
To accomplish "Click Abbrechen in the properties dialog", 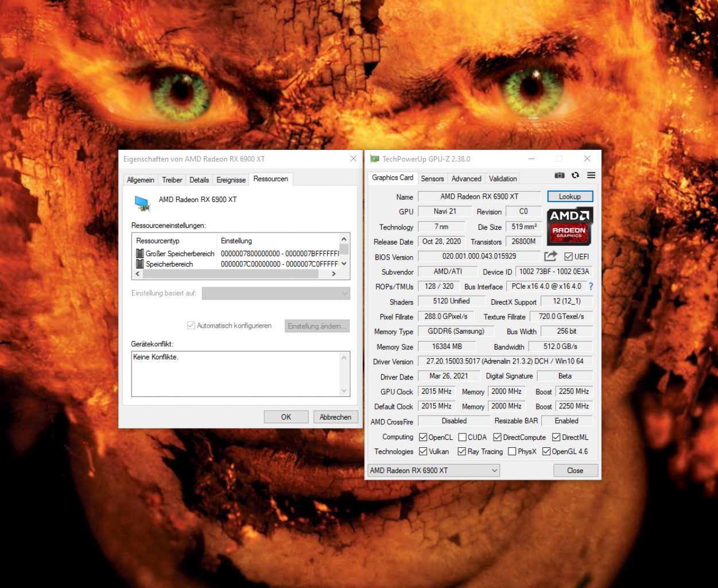I will pyautogui.click(x=335, y=417).
